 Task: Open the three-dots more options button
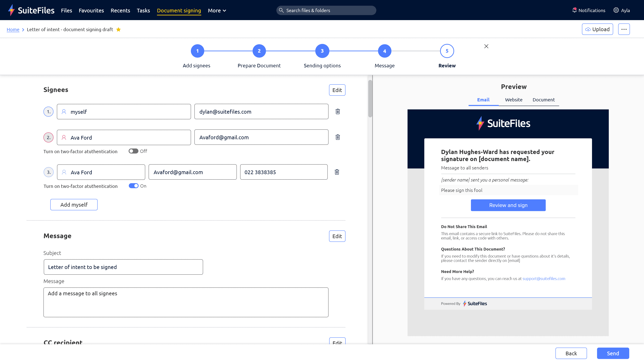click(x=624, y=29)
